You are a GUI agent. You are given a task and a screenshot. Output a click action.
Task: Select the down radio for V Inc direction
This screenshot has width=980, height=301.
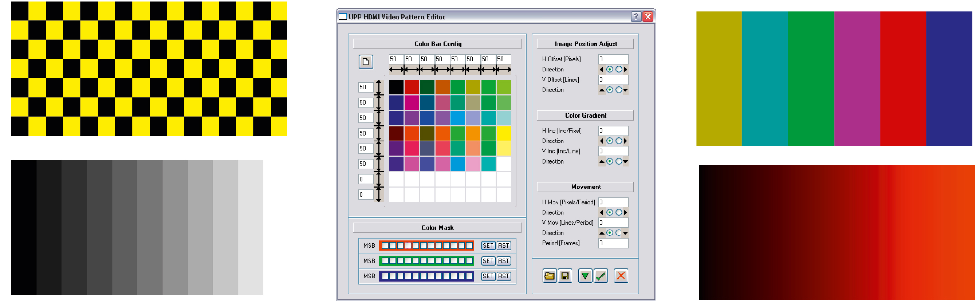[619, 161]
